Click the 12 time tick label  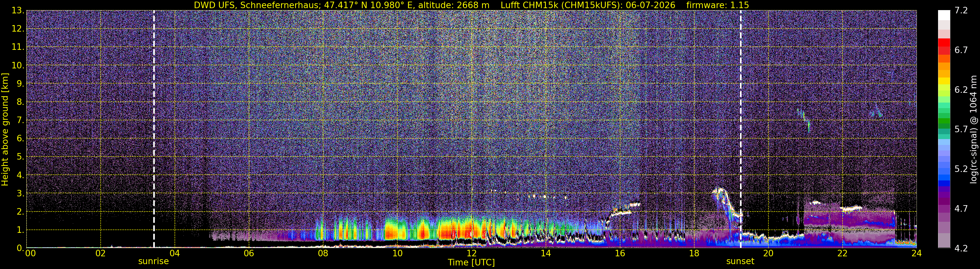click(x=471, y=253)
